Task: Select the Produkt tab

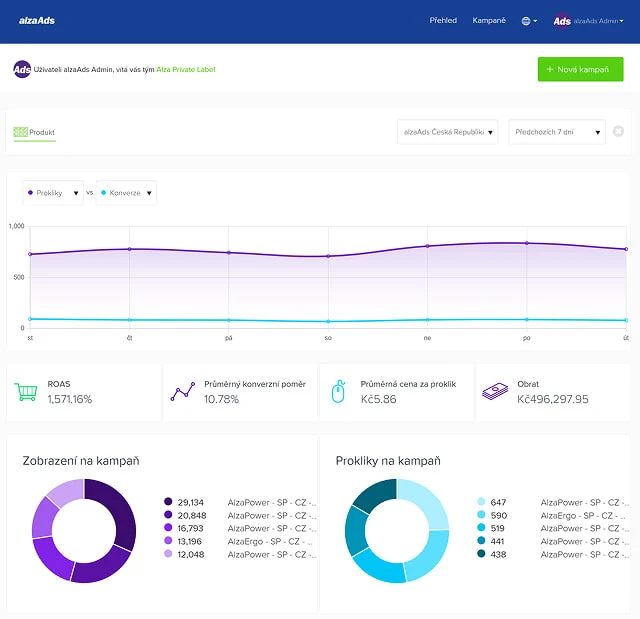Action: click(x=35, y=132)
